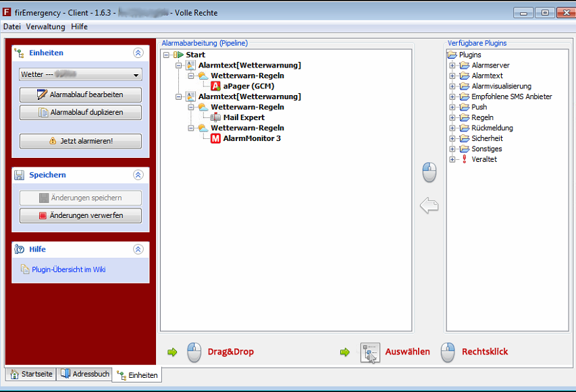Open the Verwaltung menu

[x=45, y=26]
